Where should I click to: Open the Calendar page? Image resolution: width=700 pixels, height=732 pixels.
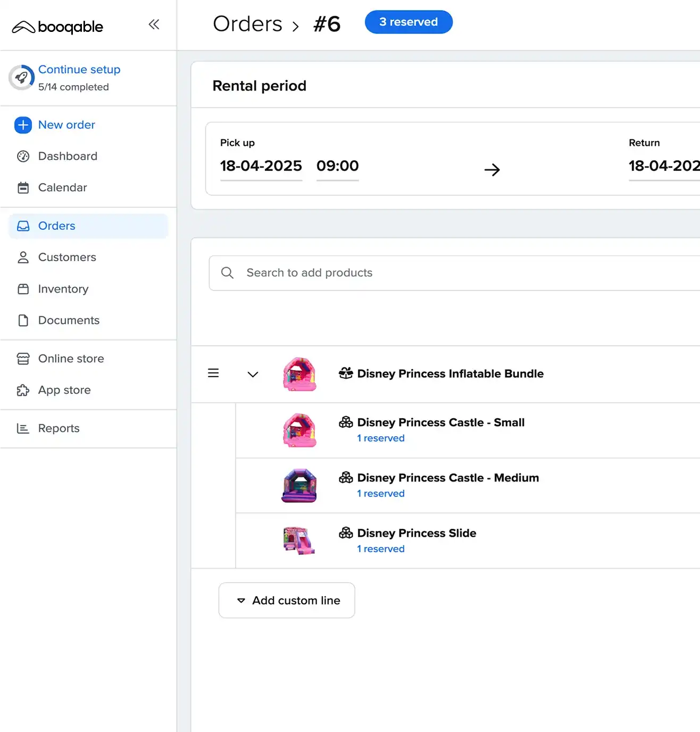62,188
